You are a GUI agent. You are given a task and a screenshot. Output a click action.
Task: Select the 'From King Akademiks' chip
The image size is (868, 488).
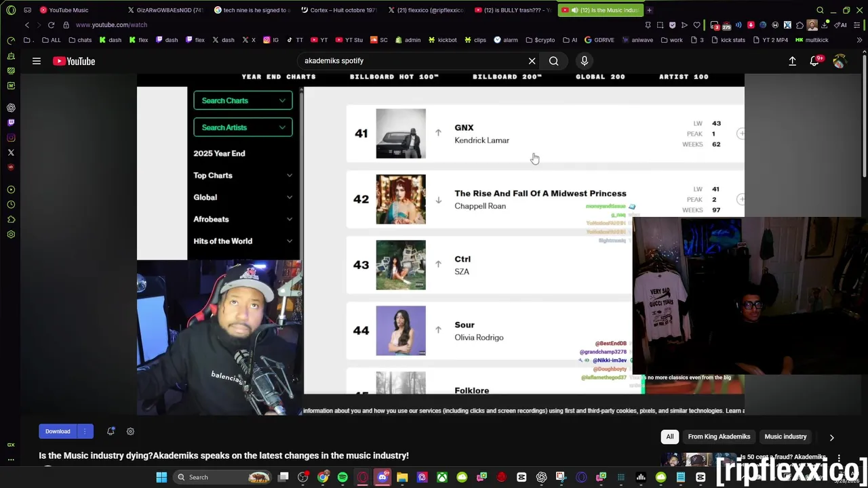(x=719, y=436)
